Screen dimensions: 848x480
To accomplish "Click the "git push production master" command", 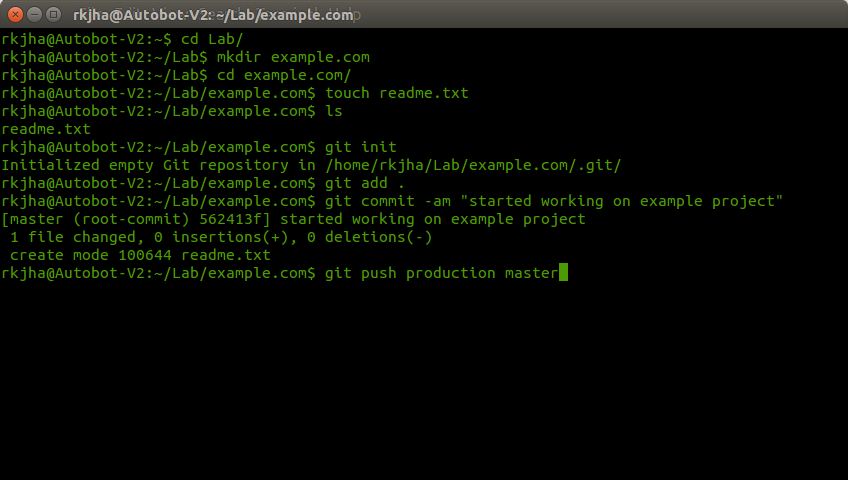I will (440, 273).
